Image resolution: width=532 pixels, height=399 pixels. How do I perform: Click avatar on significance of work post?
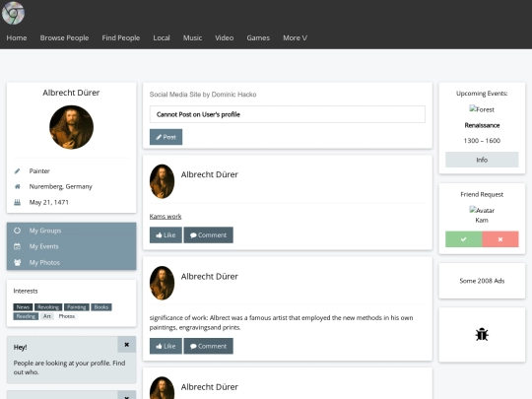163,283
